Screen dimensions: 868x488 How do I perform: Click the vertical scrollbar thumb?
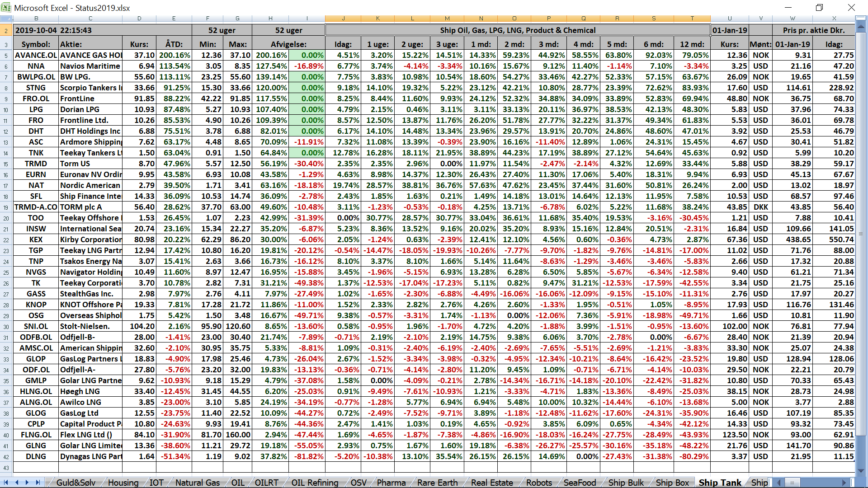(x=861, y=234)
